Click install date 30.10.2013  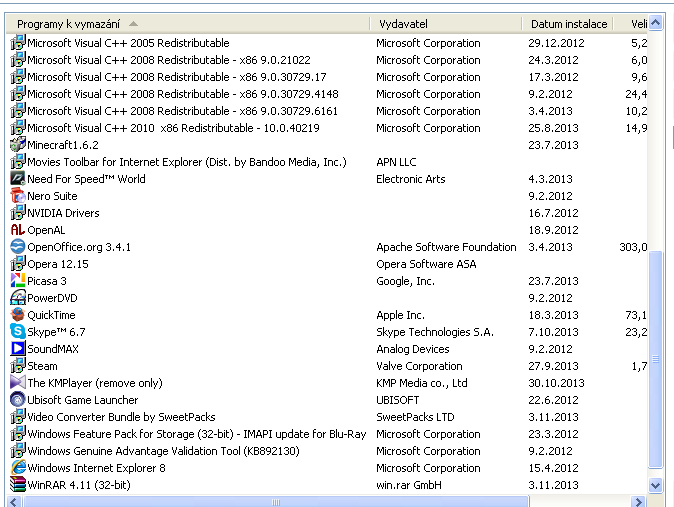pos(556,383)
